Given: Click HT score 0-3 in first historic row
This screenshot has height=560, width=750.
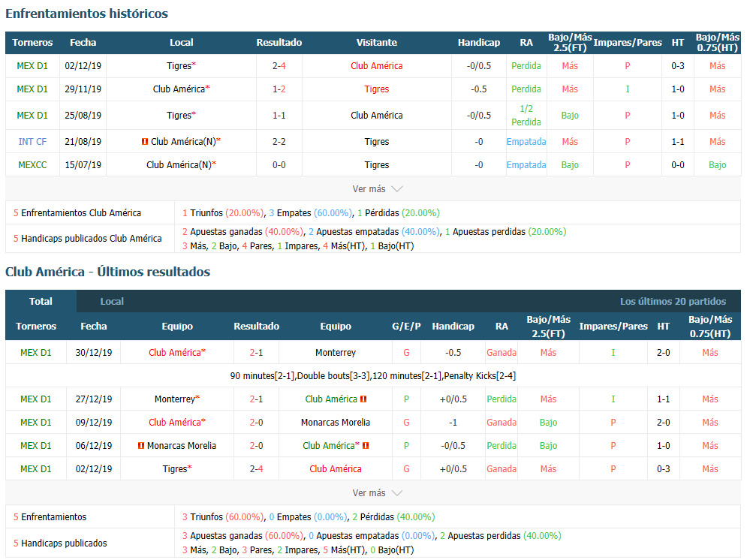Looking at the screenshot, I should [x=678, y=66].
